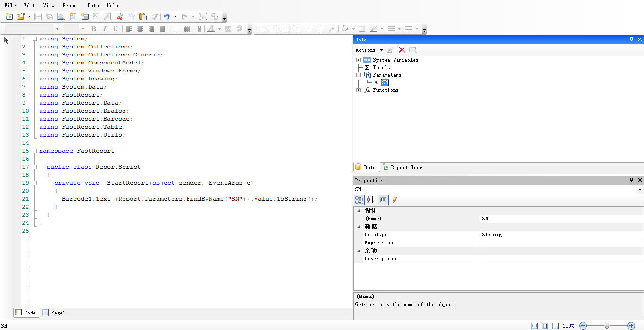Open the object selector dropdown showing SN

click(640, 190)
